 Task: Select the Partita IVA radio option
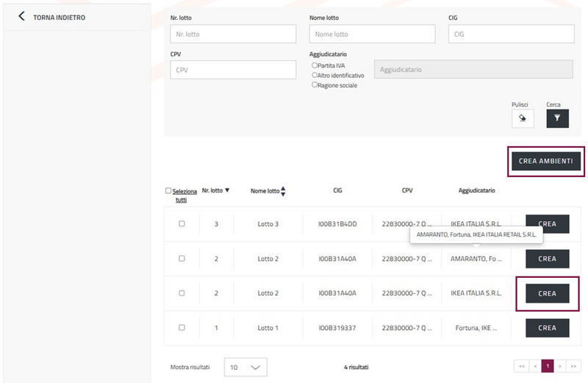pos(315,65)
